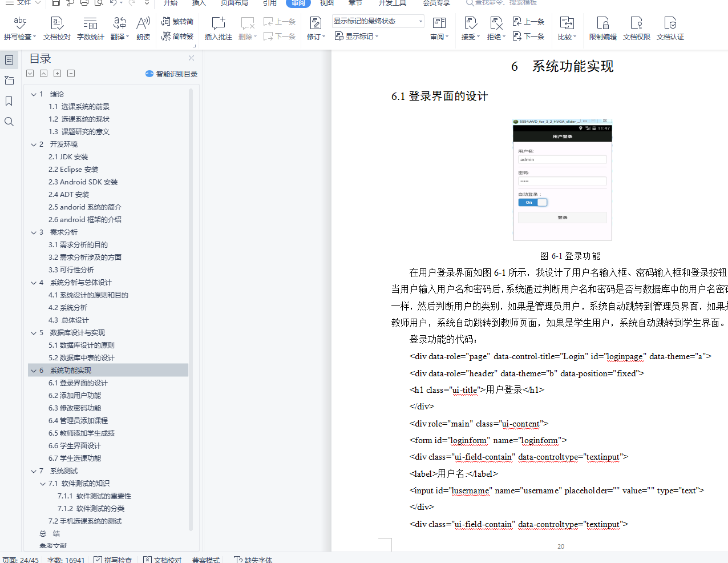Click 缺失字体 in status bar
Screen dimensions: 728x563
[x=253, y=560]
